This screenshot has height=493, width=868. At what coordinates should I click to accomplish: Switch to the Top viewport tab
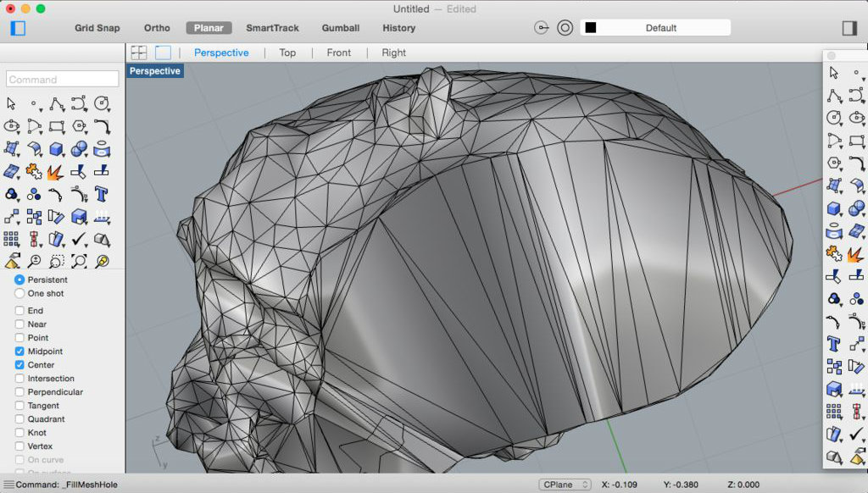[287, 53]
